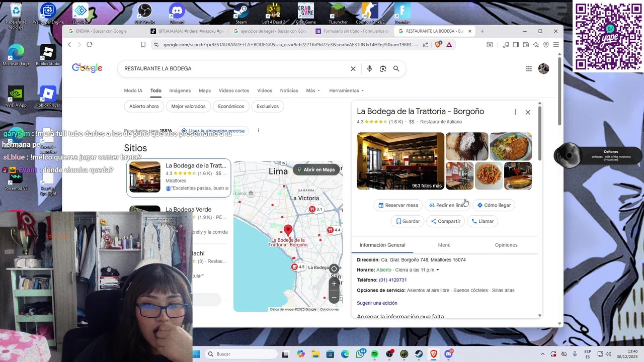
Task: Open Discord from the taskbar
Action: pos(448,354)
